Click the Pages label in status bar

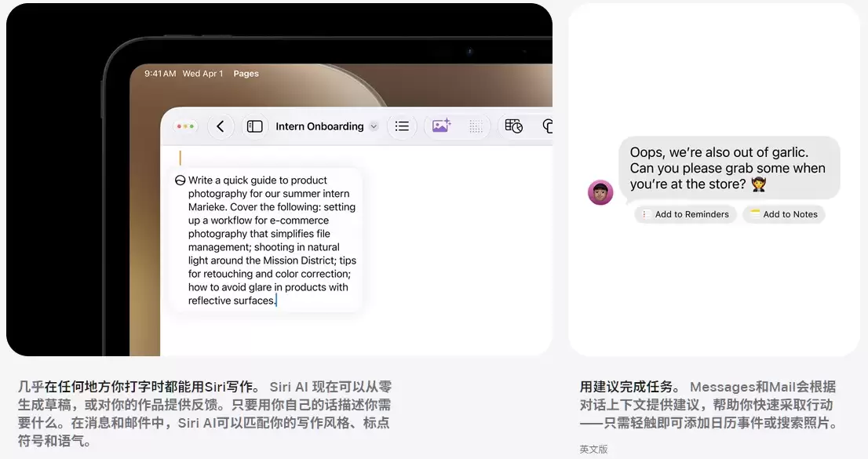[x=246, y=74]
